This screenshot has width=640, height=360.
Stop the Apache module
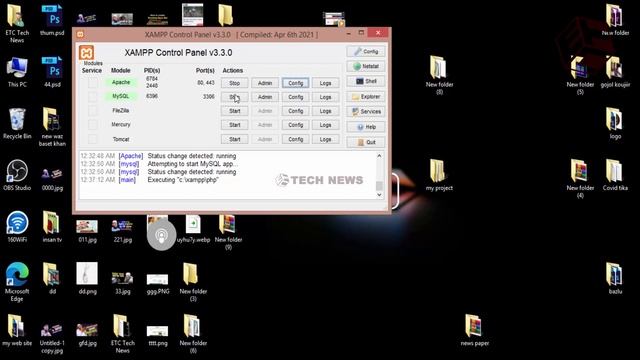click(234, 83)
